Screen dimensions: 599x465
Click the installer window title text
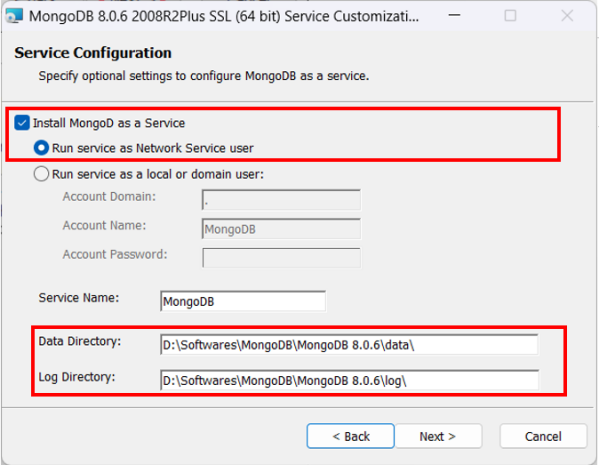[224, 16]
